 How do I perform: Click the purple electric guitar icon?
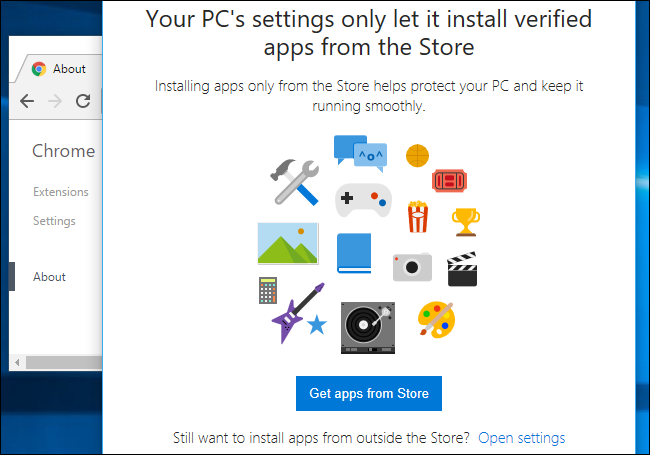(295, 308)
